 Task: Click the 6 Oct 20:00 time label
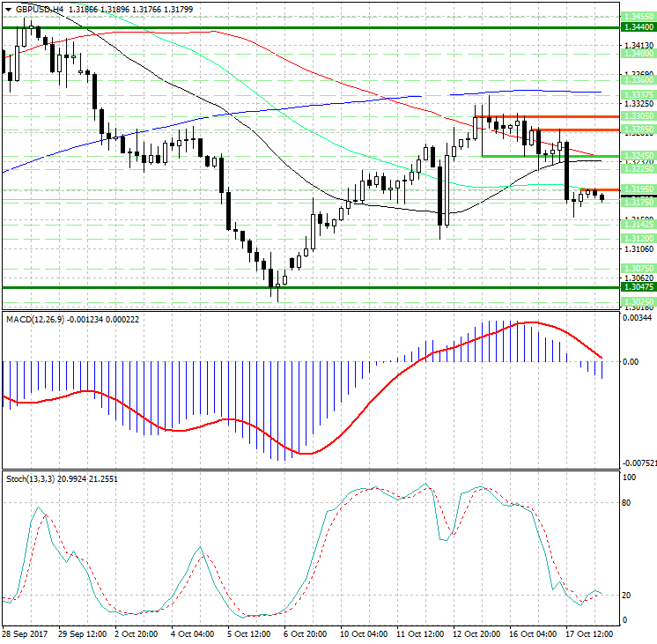pyautogui.click(x=305, y=634)
